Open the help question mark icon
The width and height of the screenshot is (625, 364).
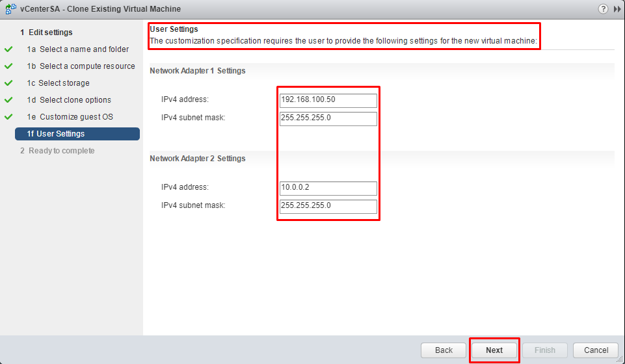point(603,8)
